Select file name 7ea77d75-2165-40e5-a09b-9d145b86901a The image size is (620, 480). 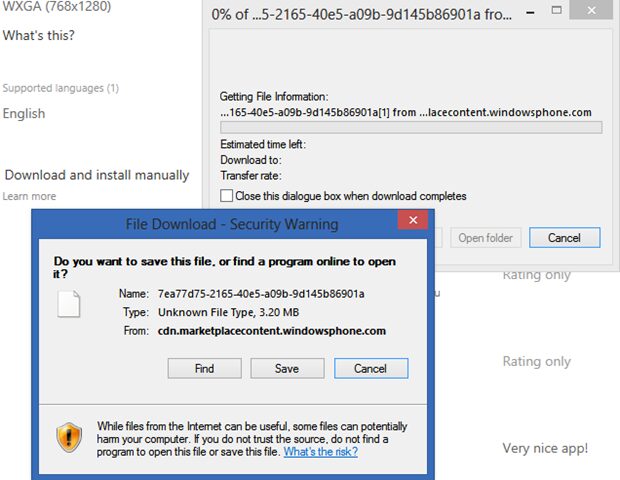pos(261,294)
